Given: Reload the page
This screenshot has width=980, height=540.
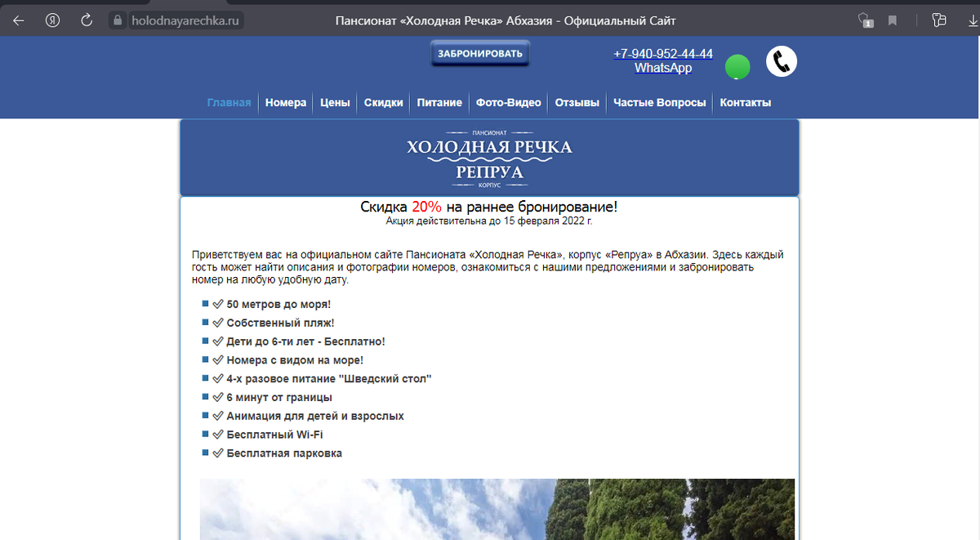Looking at the screenshot, I should point(85,20).
